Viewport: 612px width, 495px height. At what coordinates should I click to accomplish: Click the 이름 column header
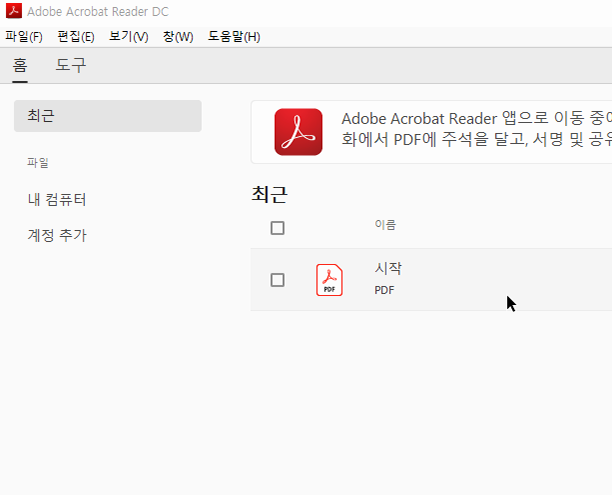click(385, 224)
